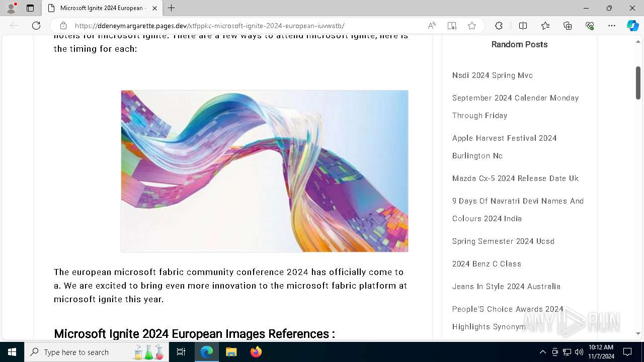Screen dimensions: 644x362
Task: Open Task View on taskbar
Action: [x=181, y=352]
